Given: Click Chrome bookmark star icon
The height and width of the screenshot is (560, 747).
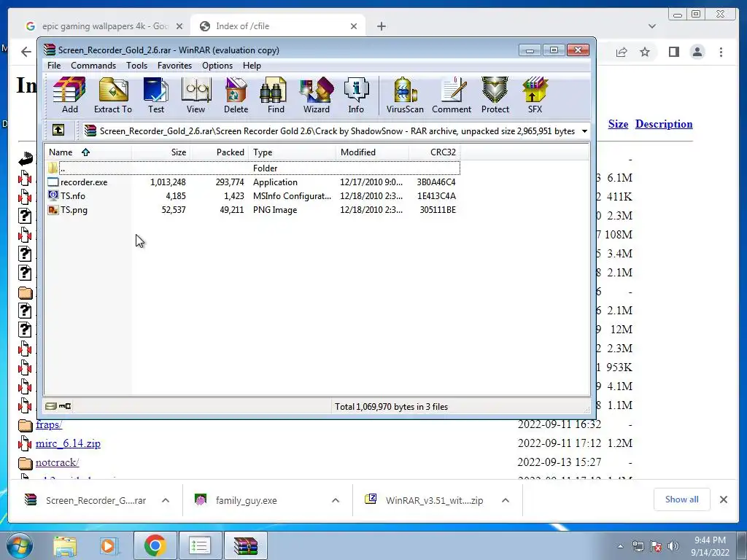Looking at the screenshot, I should tap(645, 52).
